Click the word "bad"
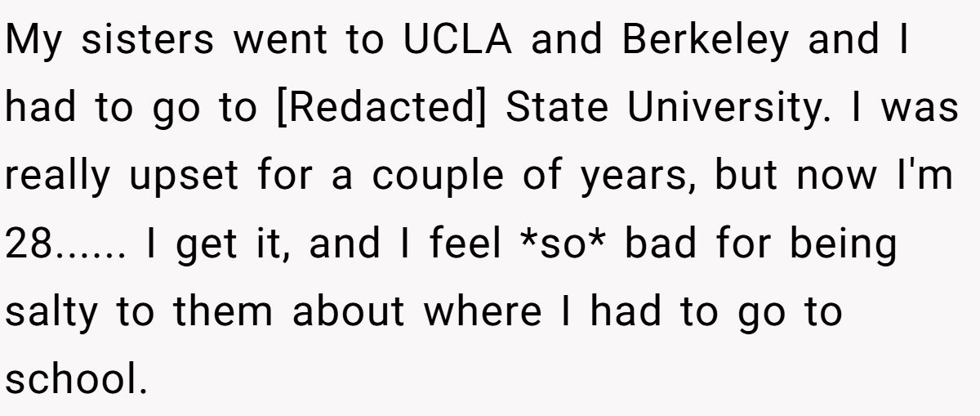Image resolution: width=980 pixels, height=416 pixels. [656, 244]
